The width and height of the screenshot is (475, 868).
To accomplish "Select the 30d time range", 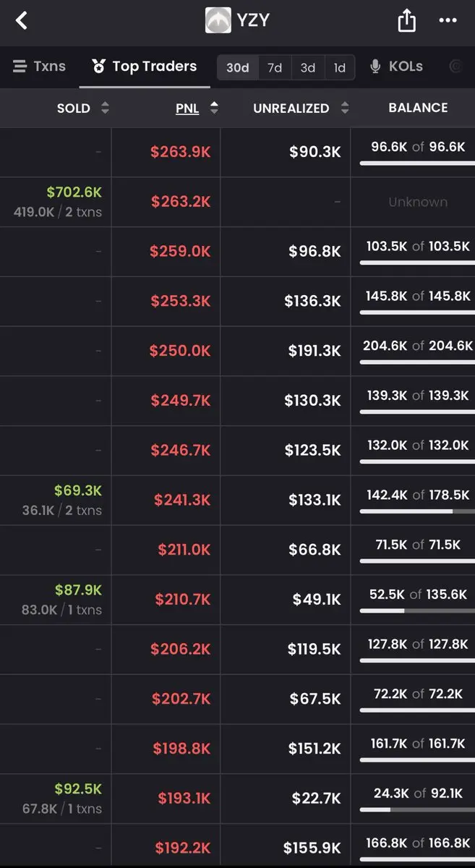I will click(x=238, y=67).
